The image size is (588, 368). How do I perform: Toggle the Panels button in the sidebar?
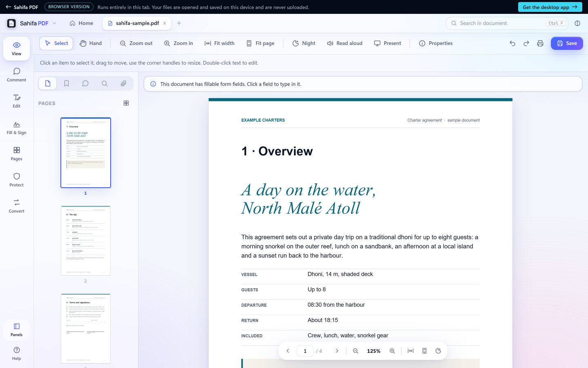click(x=16, y=330)
